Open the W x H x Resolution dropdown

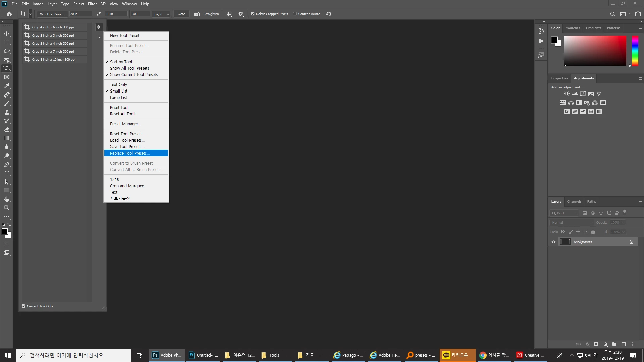click(x=53, y=14)
